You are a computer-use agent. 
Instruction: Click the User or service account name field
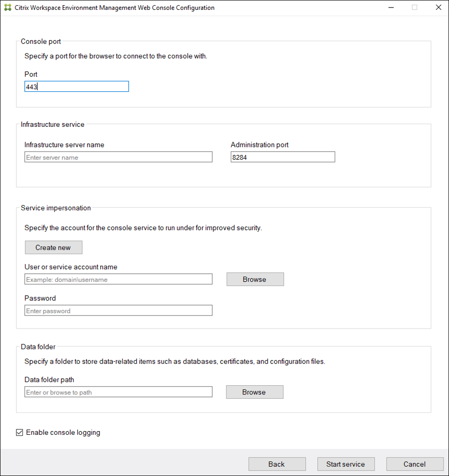point(118,279)
